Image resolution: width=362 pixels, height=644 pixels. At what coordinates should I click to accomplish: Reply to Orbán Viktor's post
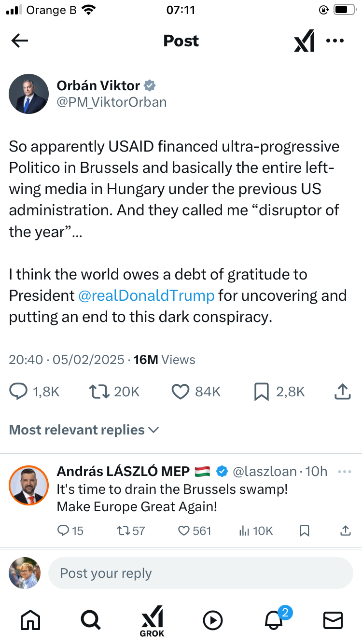tap(18, 392)
